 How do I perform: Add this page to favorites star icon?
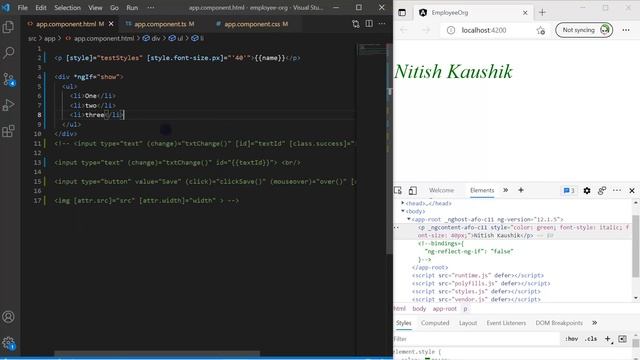tap(541, 30)
